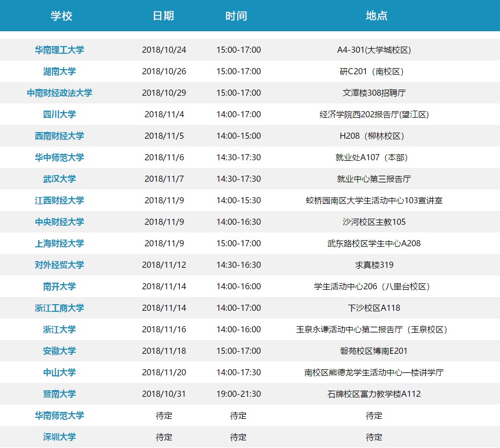Click the location 经济学院西202报告厅(望江区)
This screenshot has width=500, height=448.
[x=374, y=114]
